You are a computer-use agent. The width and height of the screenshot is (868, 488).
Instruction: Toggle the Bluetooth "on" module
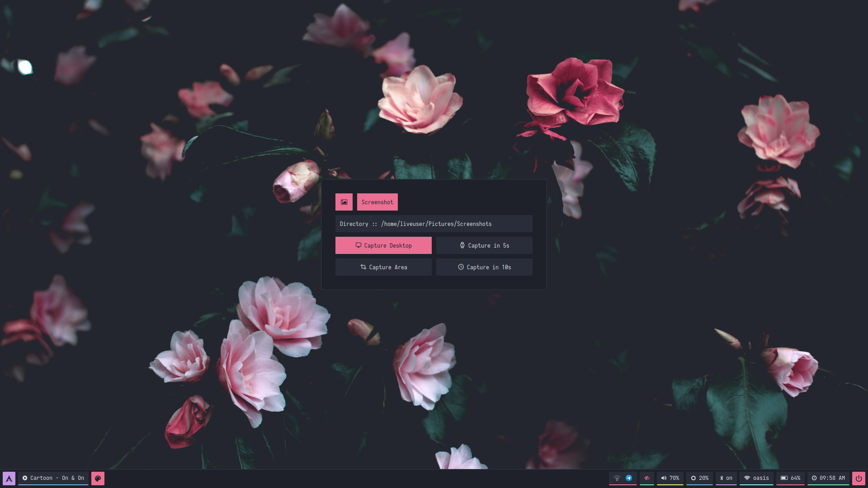pyautogui.click(x=726, y=478)
